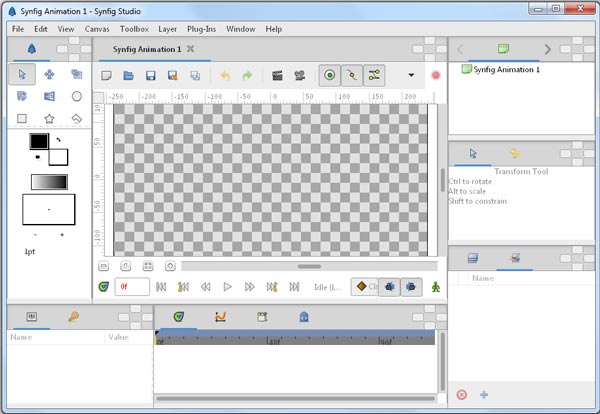Toggle the past keyframe lock button

coord(390,287)
